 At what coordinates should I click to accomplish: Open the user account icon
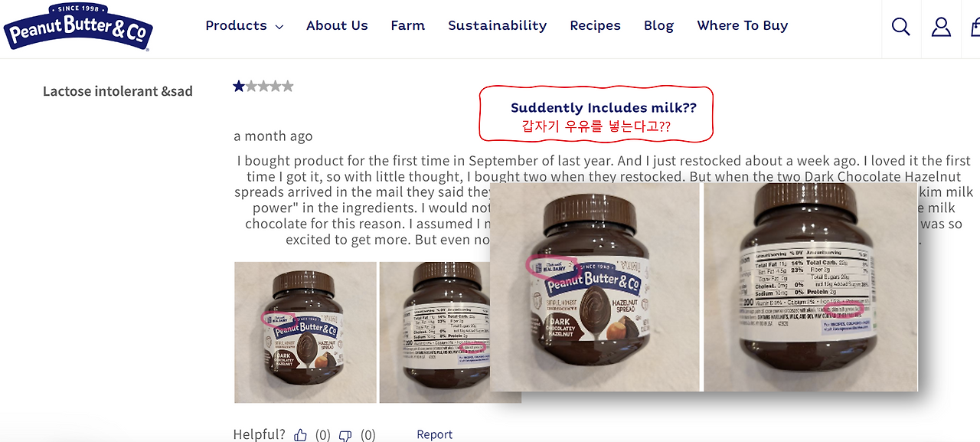point(941,27)
